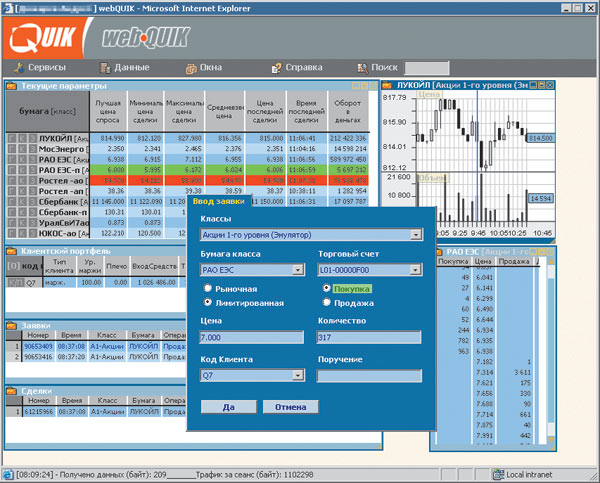
Task: Click the К quotes icon in the УралСвИ7ао row
Action: [x=22, y=222]
